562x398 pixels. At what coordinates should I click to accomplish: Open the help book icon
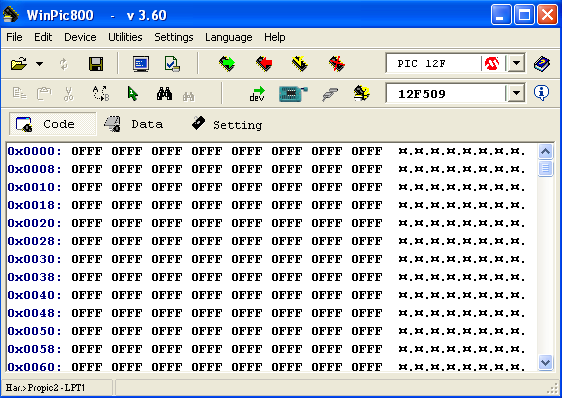542,64
